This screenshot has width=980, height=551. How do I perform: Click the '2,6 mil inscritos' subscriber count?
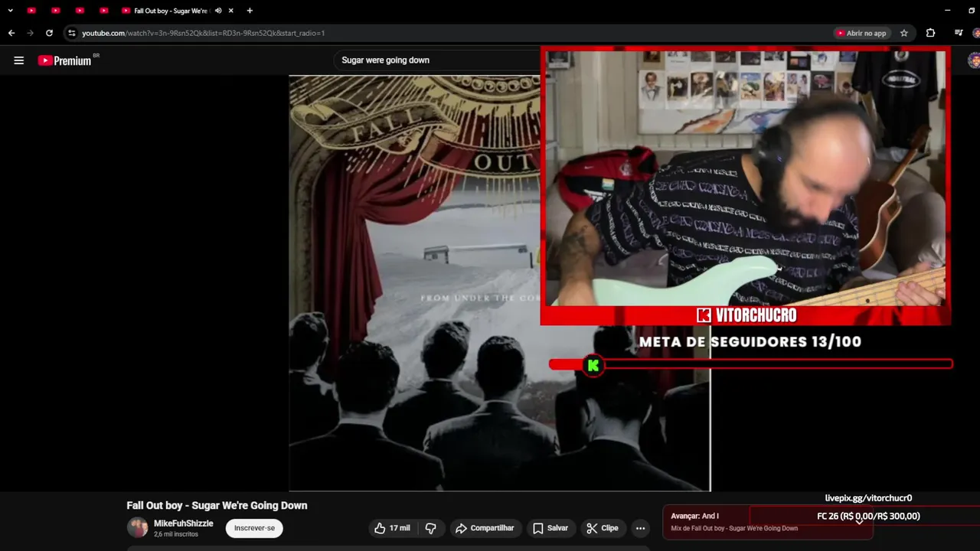[176, 534]
